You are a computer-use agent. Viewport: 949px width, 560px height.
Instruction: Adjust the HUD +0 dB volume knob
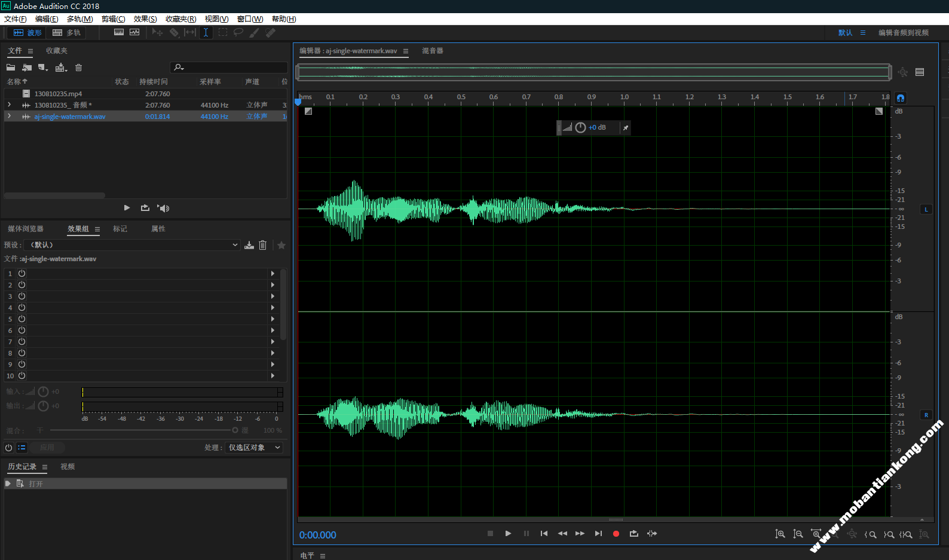click(580, 128)
